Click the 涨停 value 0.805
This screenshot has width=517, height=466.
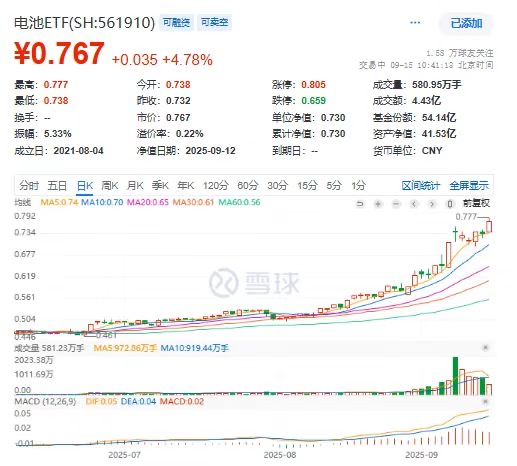[x=313, y=85]
